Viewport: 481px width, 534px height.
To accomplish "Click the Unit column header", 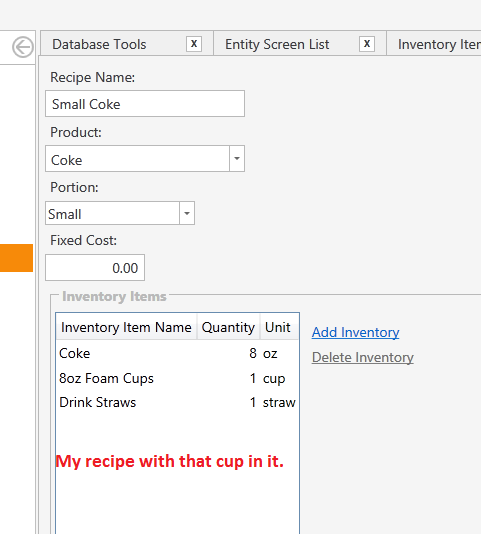I will (x=279, y=327).
